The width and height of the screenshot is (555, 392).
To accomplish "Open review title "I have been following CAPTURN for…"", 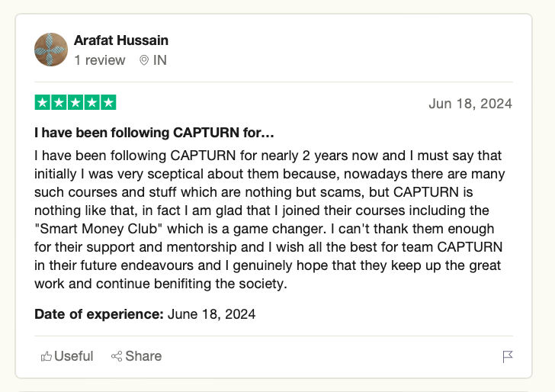I will tap(154, 133).
